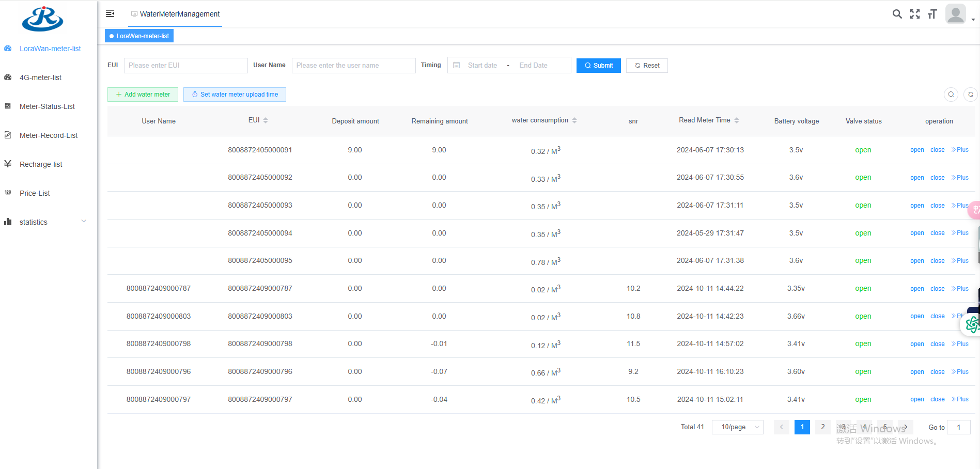Focus the Go to page input
The height and width of the screenshot is (469, 980).
pos(959,427)
